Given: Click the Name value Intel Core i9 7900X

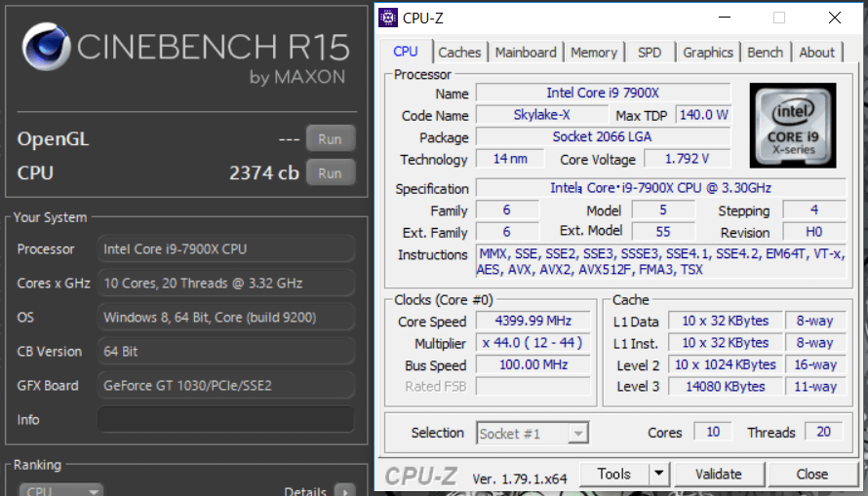Looking at the screenshot, I should tap(603, 93).
